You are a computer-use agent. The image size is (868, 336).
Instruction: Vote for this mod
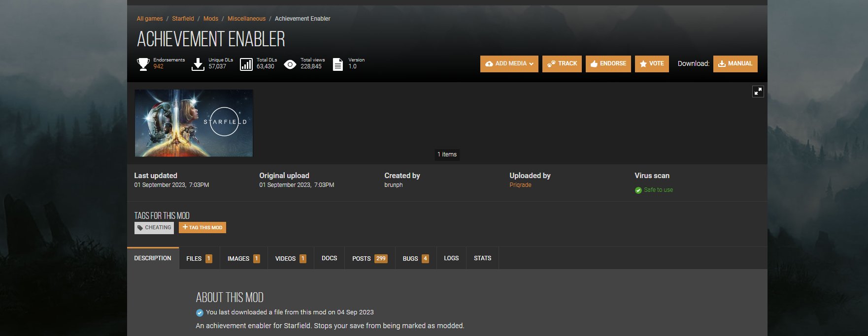[652, 64]
